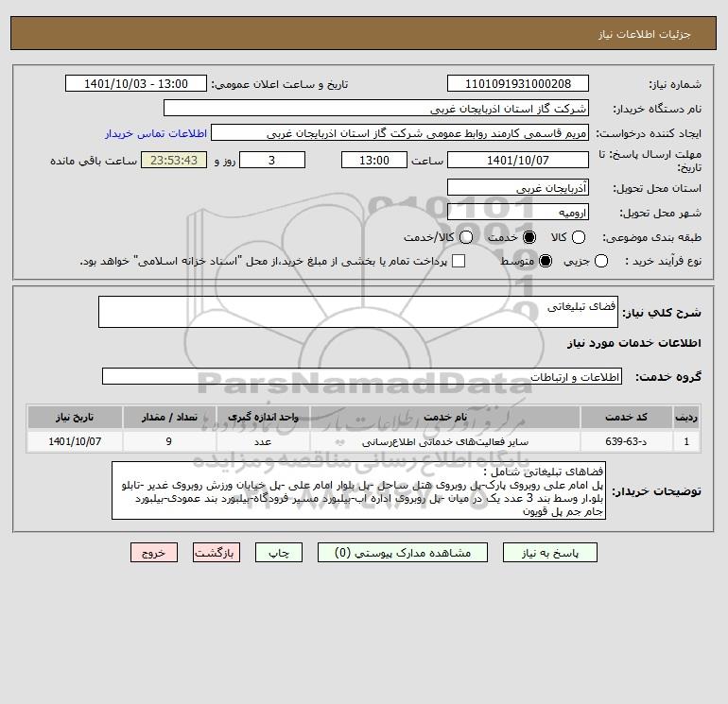728x704 pixels.
Task: Click the buyer organization name field
Action: [376, 108]
